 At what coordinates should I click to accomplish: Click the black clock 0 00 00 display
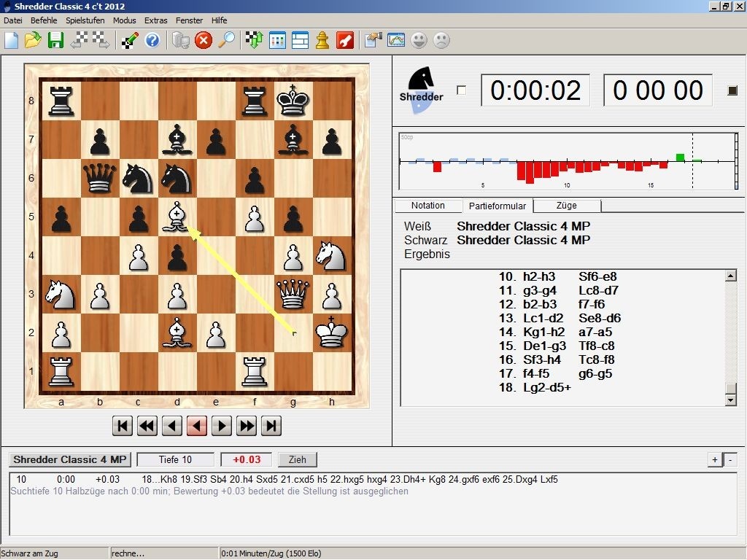tap(658, 90)
